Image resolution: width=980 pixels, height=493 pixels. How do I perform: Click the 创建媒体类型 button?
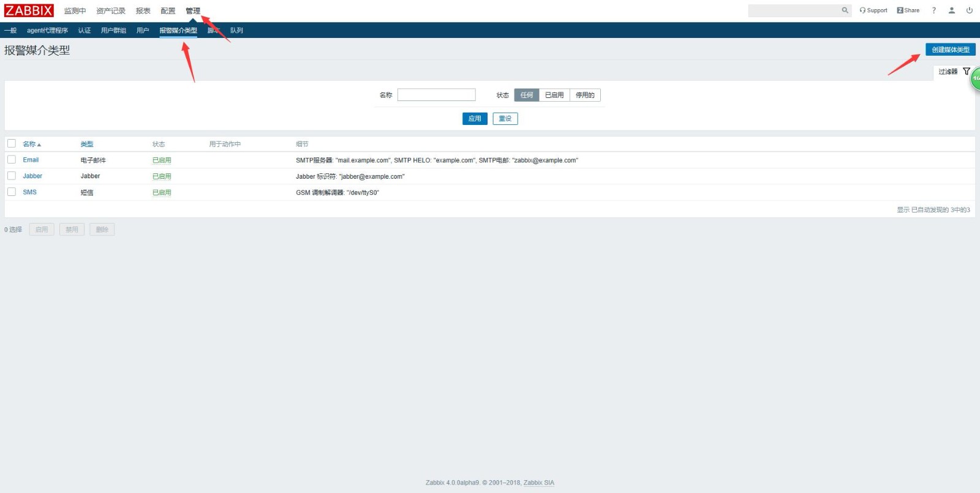tap(951, 50)
